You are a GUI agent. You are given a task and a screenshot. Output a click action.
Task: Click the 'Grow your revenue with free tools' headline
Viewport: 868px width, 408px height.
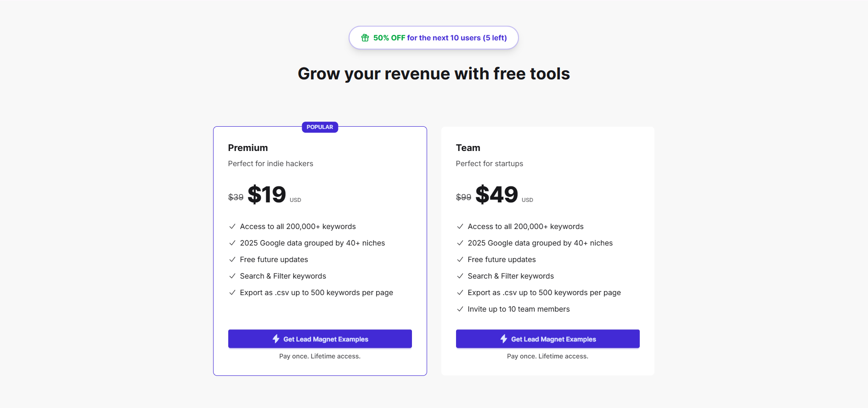(434, 73)
